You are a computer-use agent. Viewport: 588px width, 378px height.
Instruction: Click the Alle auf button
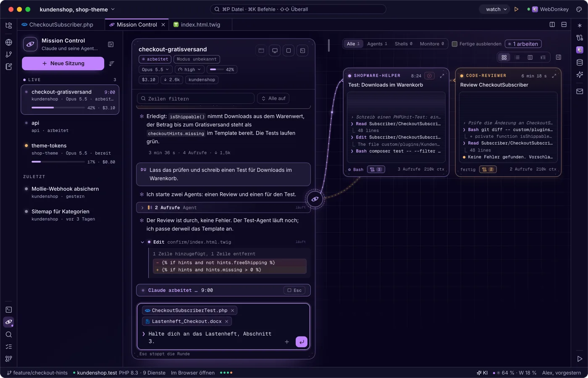tap(273, 98)
